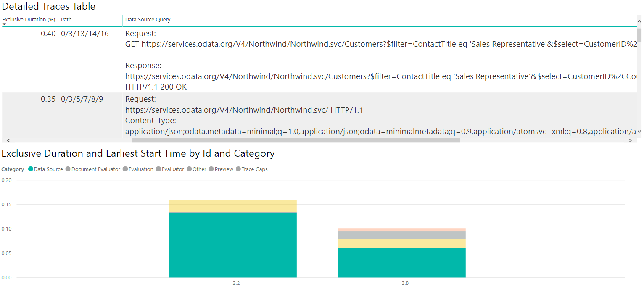The image size is (644, 287).
Task: Click the Northwind Customers GET request URL
Action: [x=294, y=44]
